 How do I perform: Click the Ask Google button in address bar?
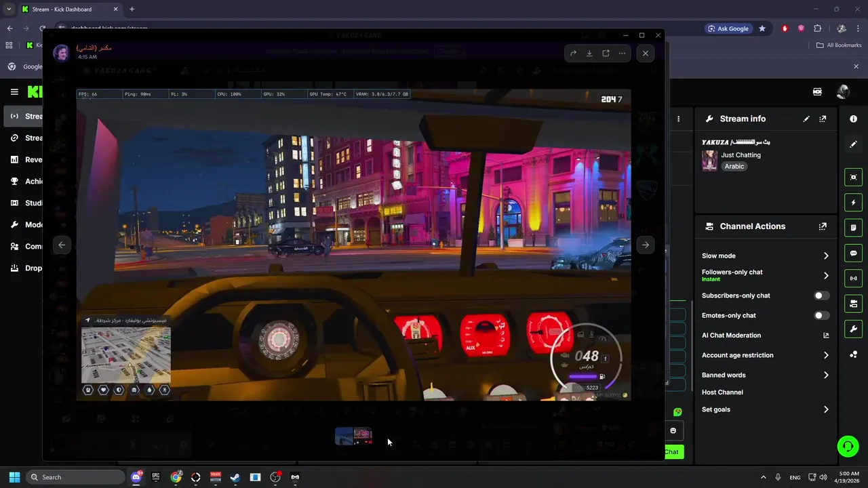(728, 28)
